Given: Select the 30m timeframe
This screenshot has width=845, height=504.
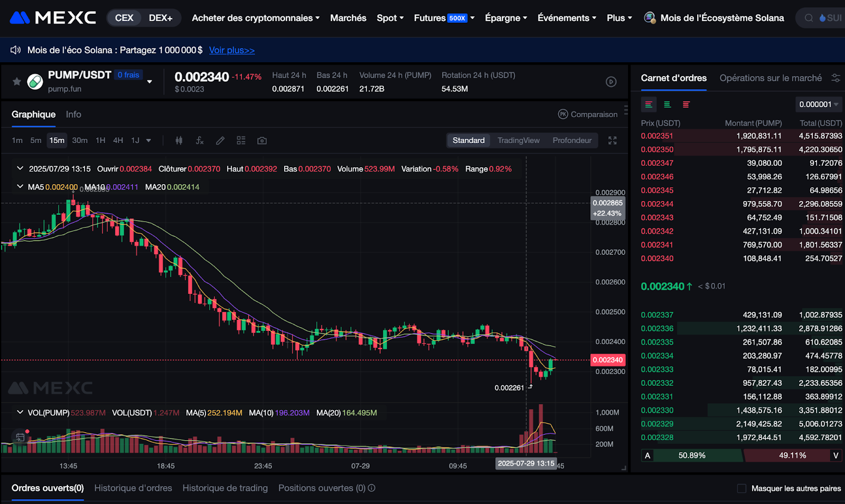Looking at the screenshot, I should click(x=80, y=140).
